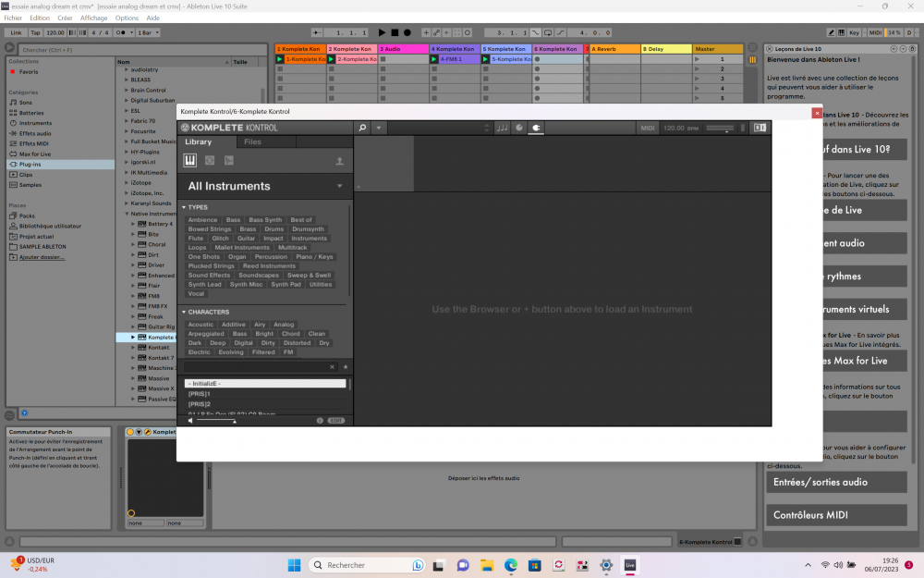Viewport: 924px width, 578px height.
Task: Click the EDIT button in browser footer
Action: [x=336, y=421]
